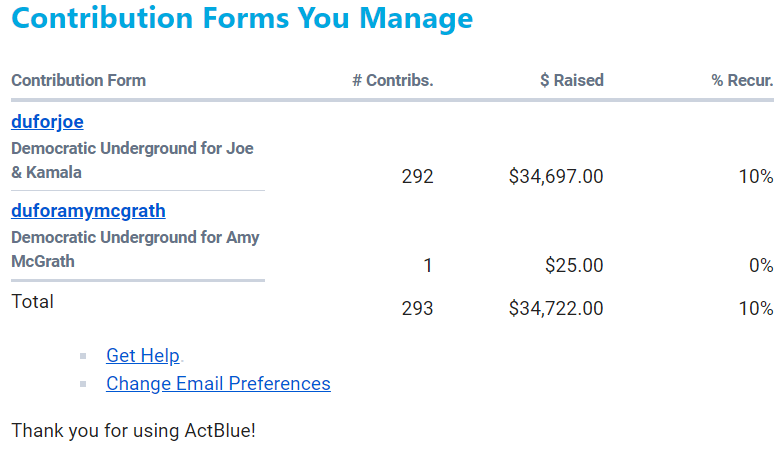
Task: Open the duforjoe contribution form link
Action: click(x=47, y=122)
